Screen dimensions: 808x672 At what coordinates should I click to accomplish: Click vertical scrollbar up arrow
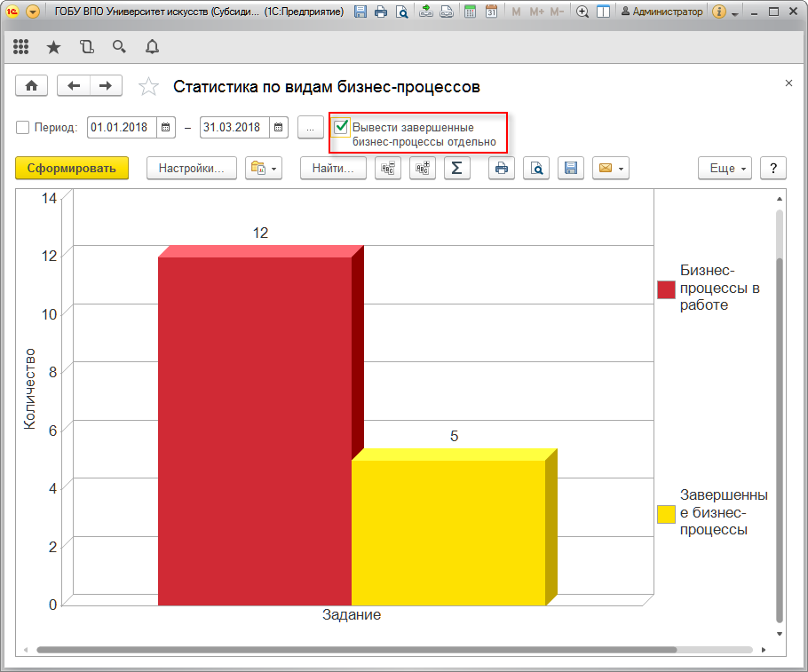(x=780, y=199)
